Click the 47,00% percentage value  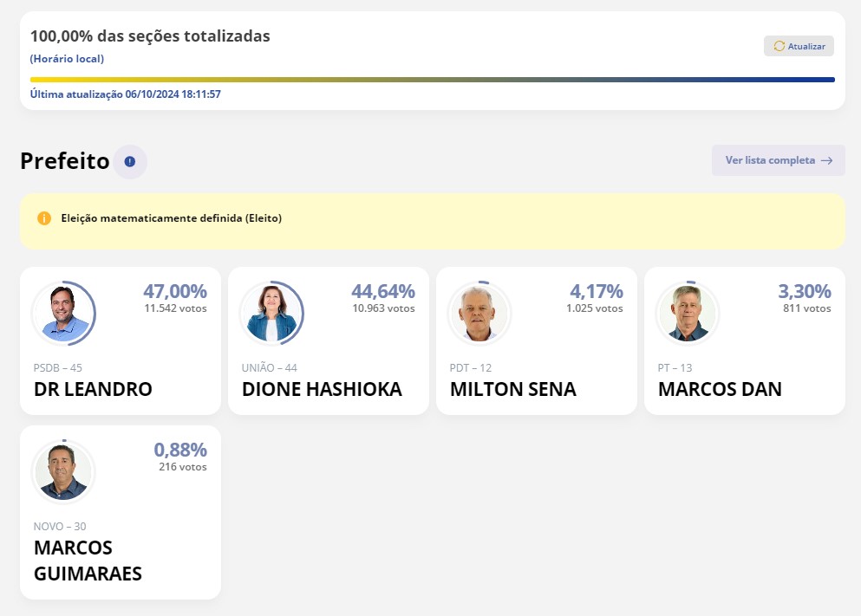(175, 291)
